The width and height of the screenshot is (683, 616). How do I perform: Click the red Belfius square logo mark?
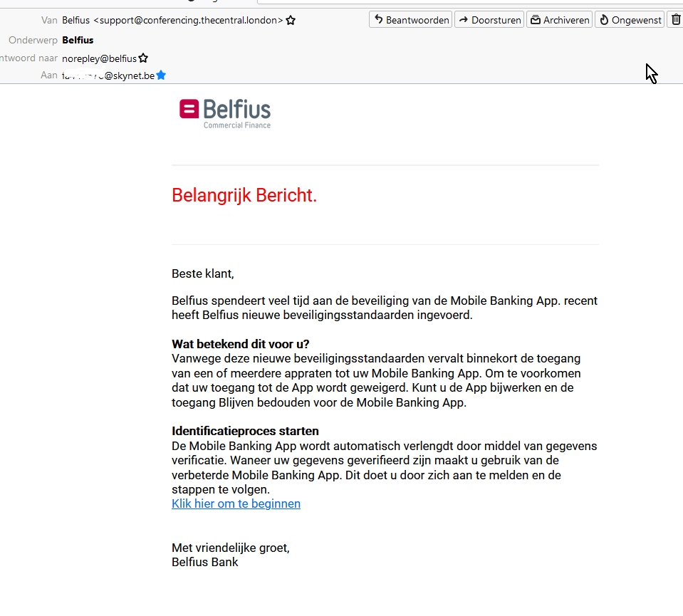(x=188, y=108)
